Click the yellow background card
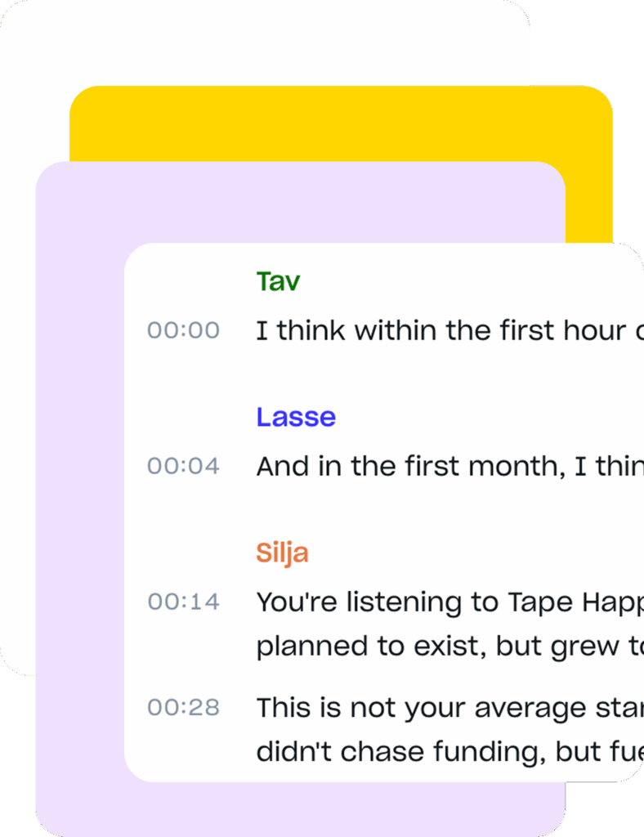The height and width of the screenshot is (837, 644). coord(343,123)
